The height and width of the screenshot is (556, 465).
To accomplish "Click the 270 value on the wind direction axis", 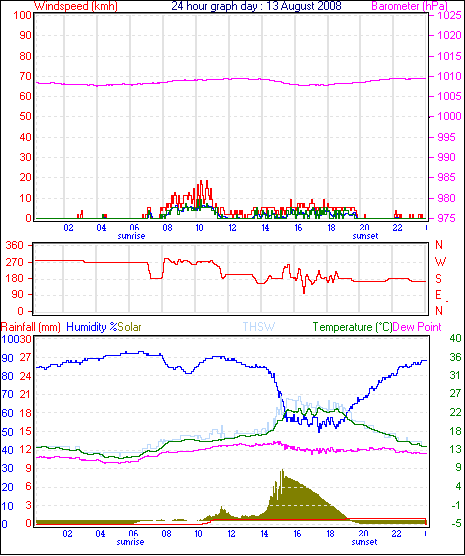I will (x=15, y=262).
